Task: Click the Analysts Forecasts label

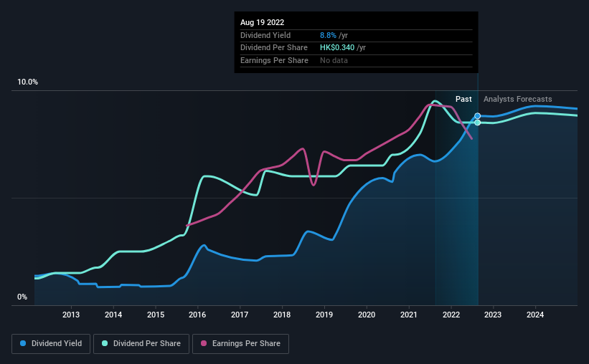Action: pos(518,99)
